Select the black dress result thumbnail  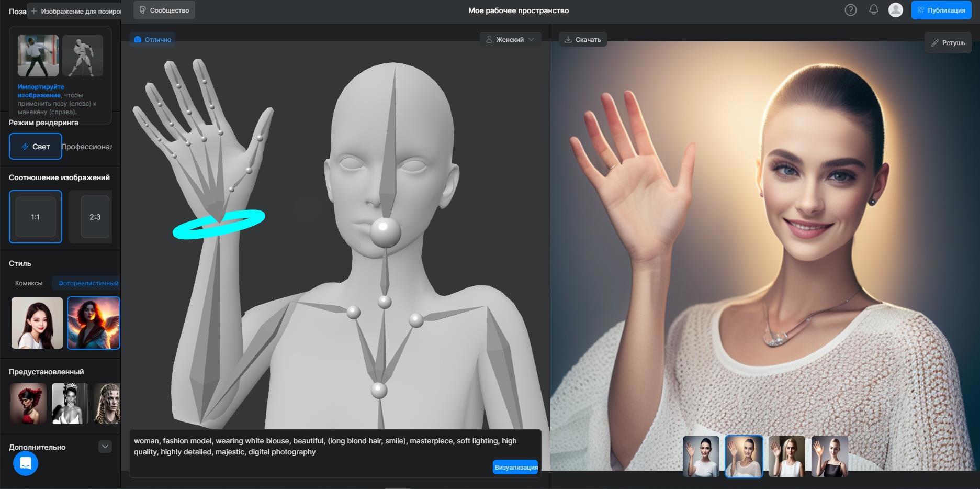[829, 457]
